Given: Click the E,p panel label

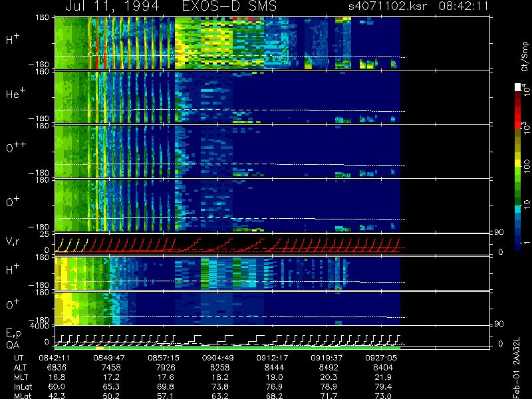Looking at the screenshot, I should click(x=13, y=334).
